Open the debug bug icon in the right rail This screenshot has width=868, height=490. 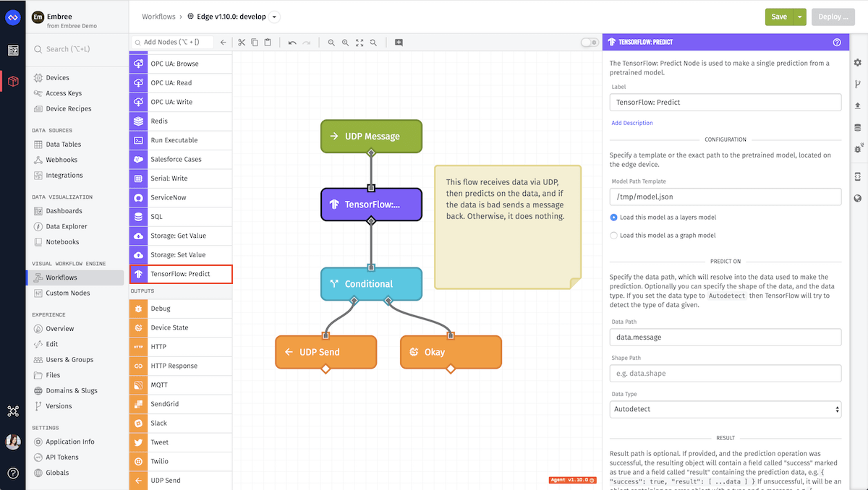coord(858,149)
